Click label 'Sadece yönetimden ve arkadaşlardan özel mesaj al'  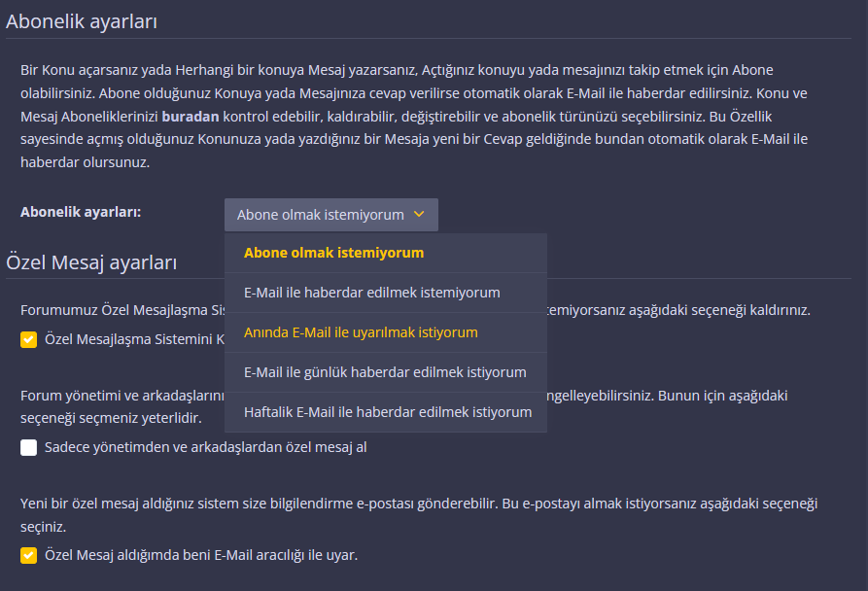click(205, 447)
